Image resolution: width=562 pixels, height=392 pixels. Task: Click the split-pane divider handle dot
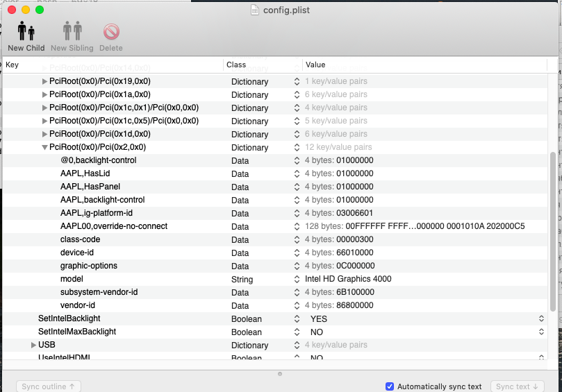[280, 374]
